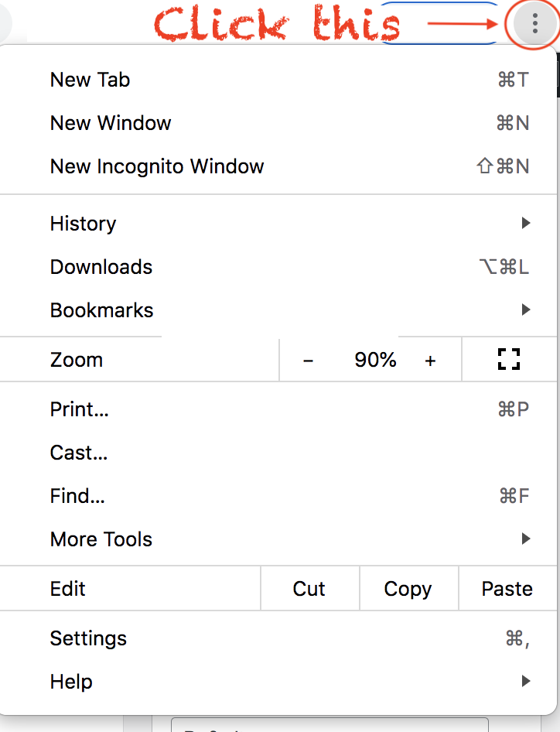Screen dimensions: 560x732
Task: Click the Cut button
Action: [310, 589]
